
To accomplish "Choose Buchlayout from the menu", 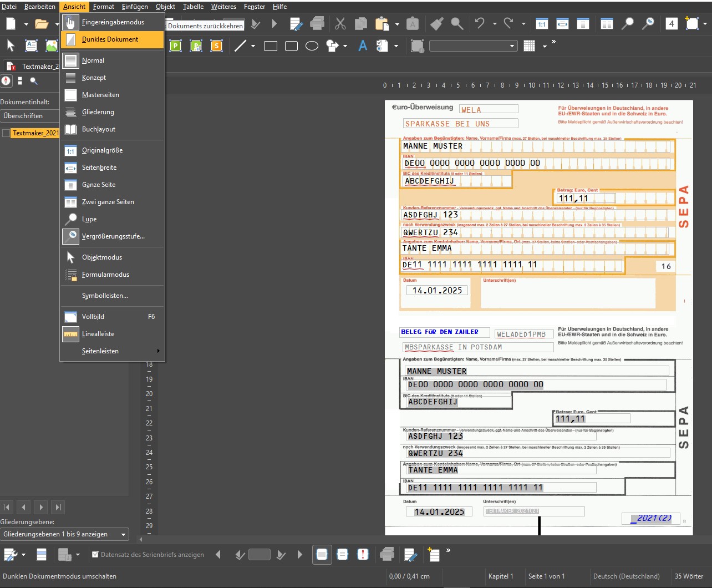I will [112, 129].
